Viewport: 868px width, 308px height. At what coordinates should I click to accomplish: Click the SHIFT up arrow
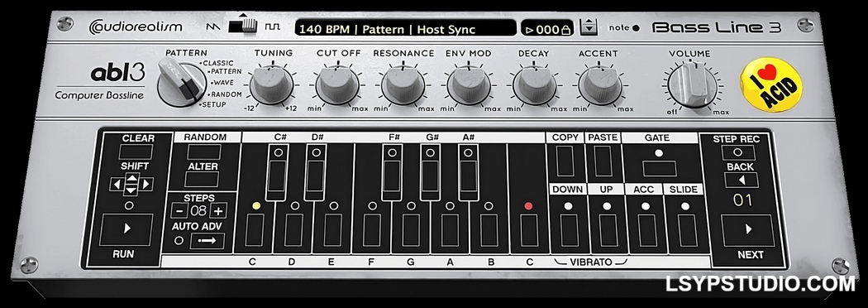[131, 178]
